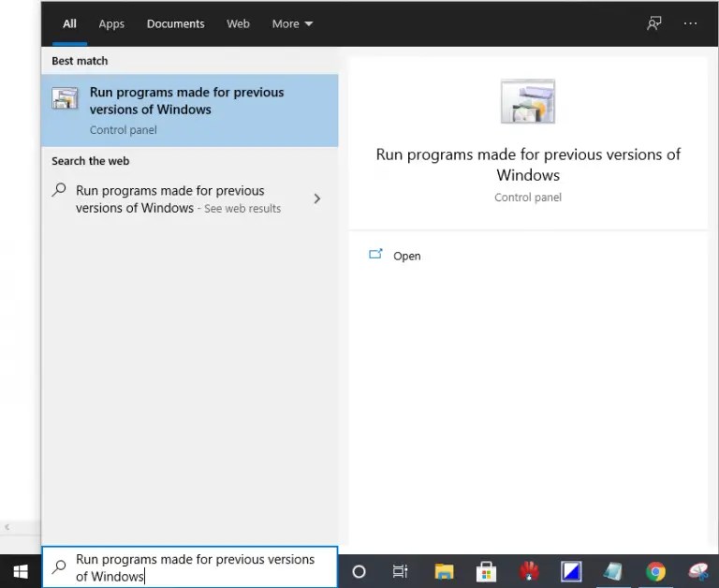
Task: Click the details pane title text
Action: pos(528,165)
